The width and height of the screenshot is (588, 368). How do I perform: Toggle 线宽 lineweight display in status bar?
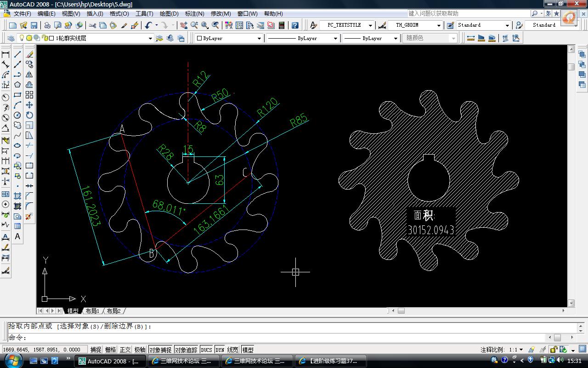click(233, 350)
